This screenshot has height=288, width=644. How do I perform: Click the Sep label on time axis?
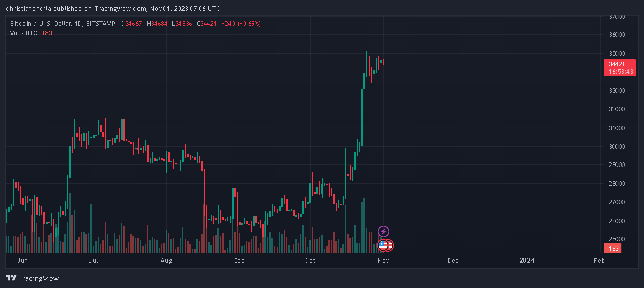(x=239, y=260)
